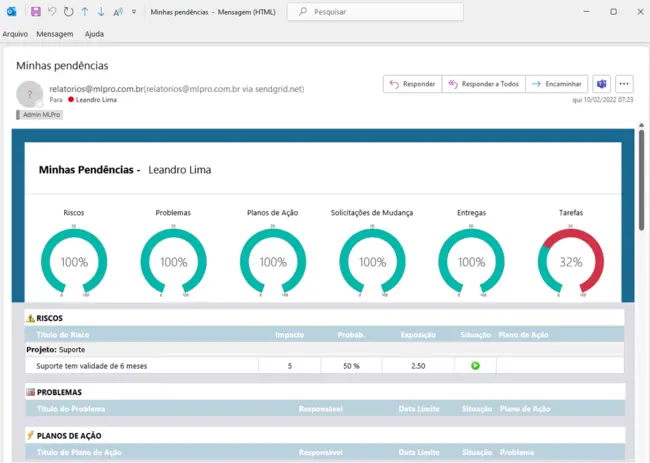650x463 pixels.
Task: Click the PROBLEMAS section icon
Action: [x=30, y=392]
